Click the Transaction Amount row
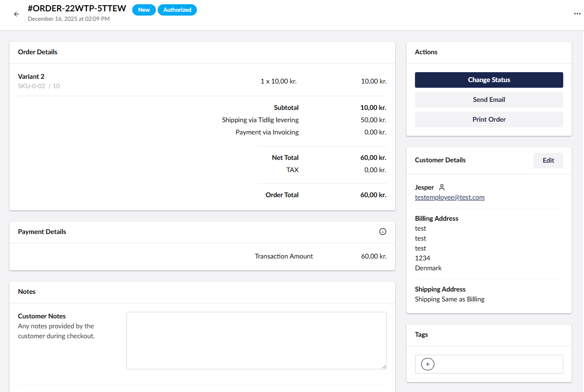The image size is (584, 392). [283, 256]
